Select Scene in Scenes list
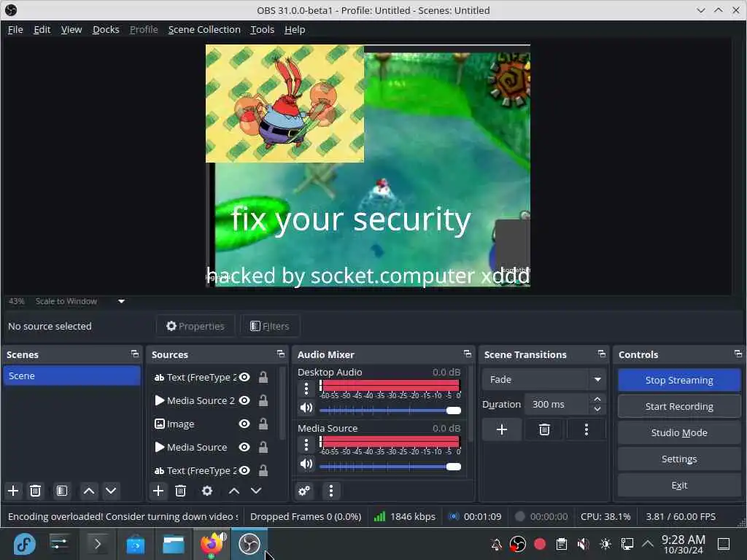 tap(72, 376)
